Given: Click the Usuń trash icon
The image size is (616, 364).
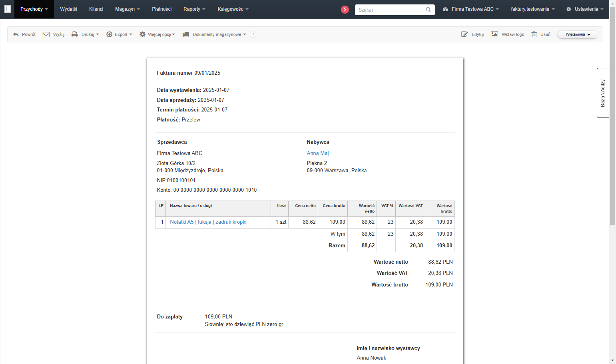Looking at the screenshot, I should [534, 34].
